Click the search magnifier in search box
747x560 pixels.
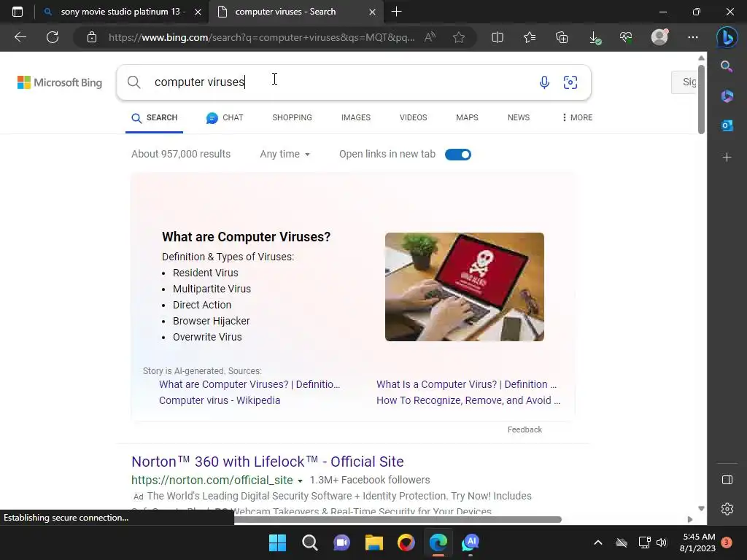134,82
